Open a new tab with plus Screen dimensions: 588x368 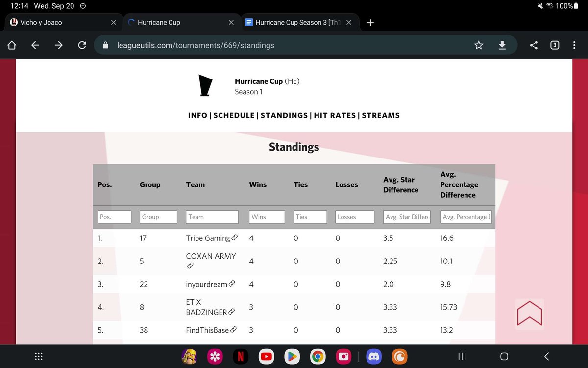pos(370,22)
